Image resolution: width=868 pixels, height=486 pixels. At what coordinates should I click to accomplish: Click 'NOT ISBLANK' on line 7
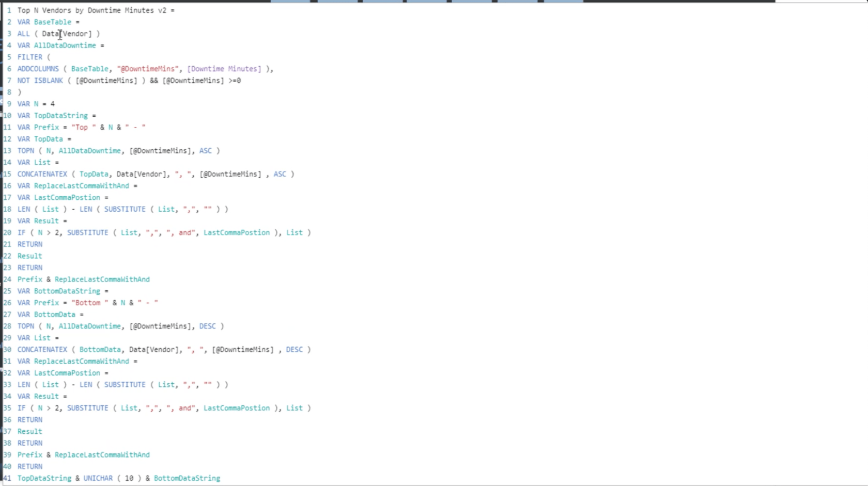tap(40, 81)
